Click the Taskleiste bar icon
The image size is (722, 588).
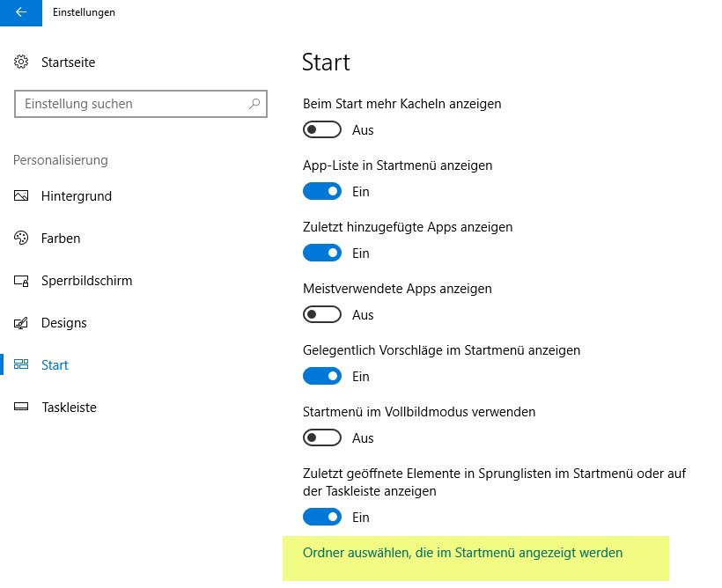click(x=22, y=408)
